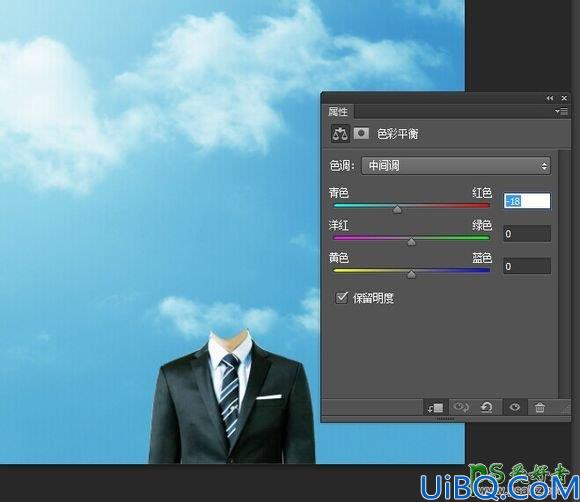580x502 pixels.
Task: Click the 青色–红色 slider handle
Action: point(397,210)
